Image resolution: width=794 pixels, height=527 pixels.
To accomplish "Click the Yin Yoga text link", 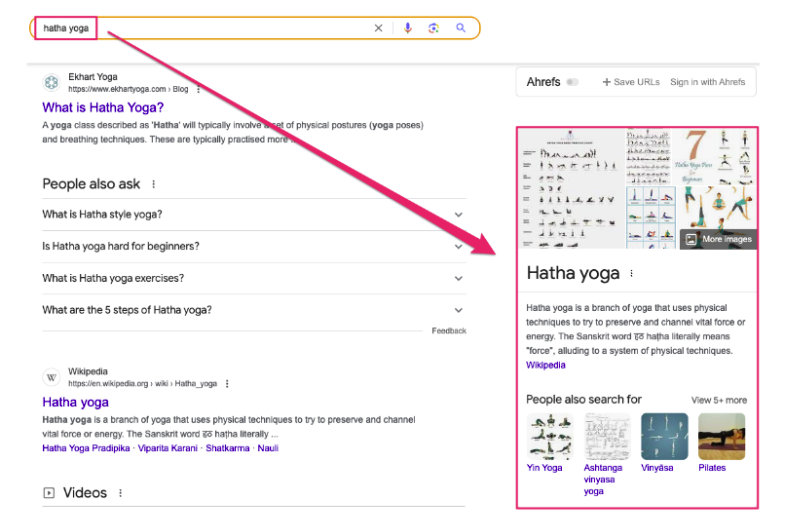I will (544, 468).
